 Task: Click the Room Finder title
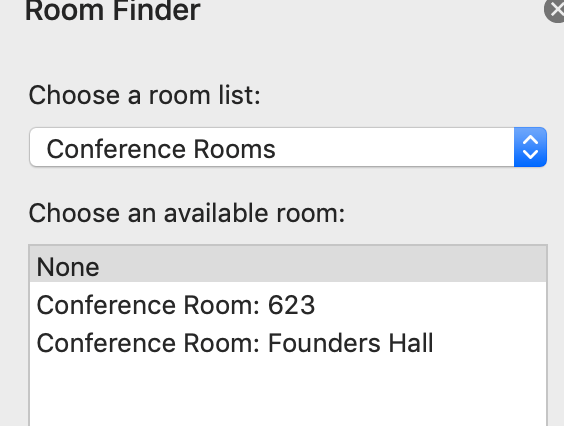(113, 11)
